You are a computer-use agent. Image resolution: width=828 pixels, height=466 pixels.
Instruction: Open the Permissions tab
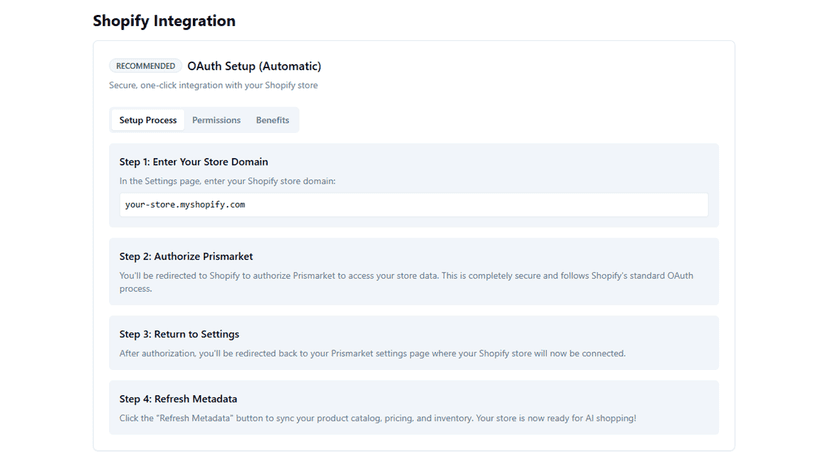[x=216, y=120]
